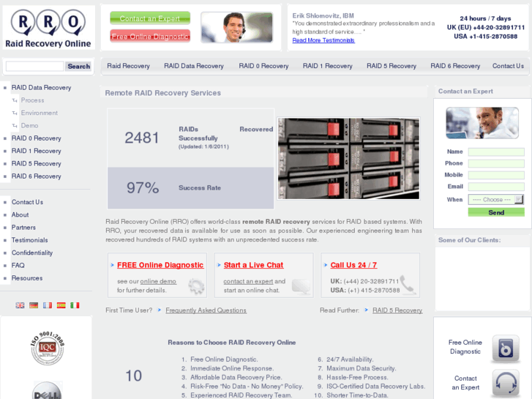
Task: Open RAID Data Recovery in sidebar
Action: coord(42,88)
